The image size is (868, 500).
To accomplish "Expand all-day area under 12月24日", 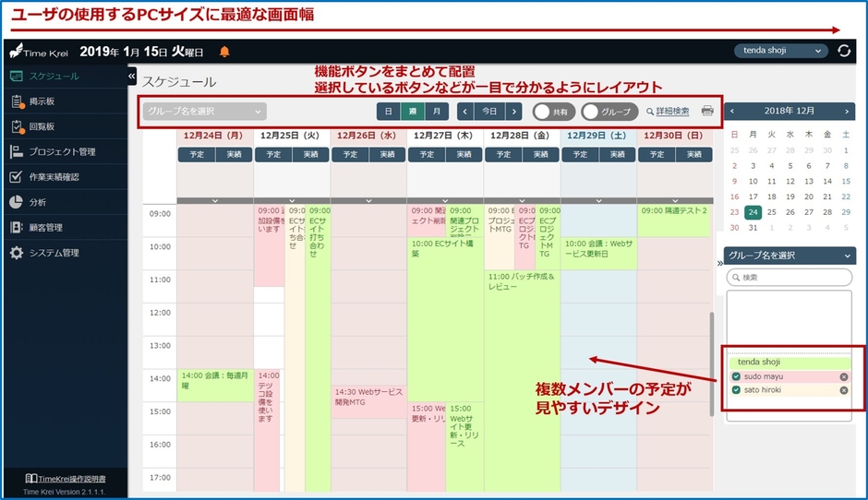I will click(215, 201).
